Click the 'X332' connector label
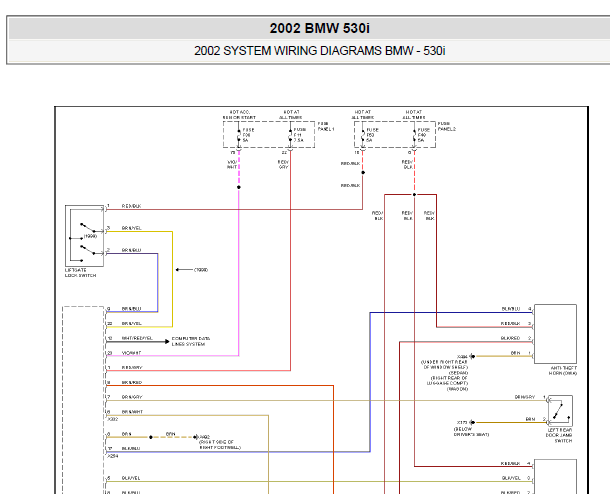This screenshot has height=494, width=610. coord(112,419)
